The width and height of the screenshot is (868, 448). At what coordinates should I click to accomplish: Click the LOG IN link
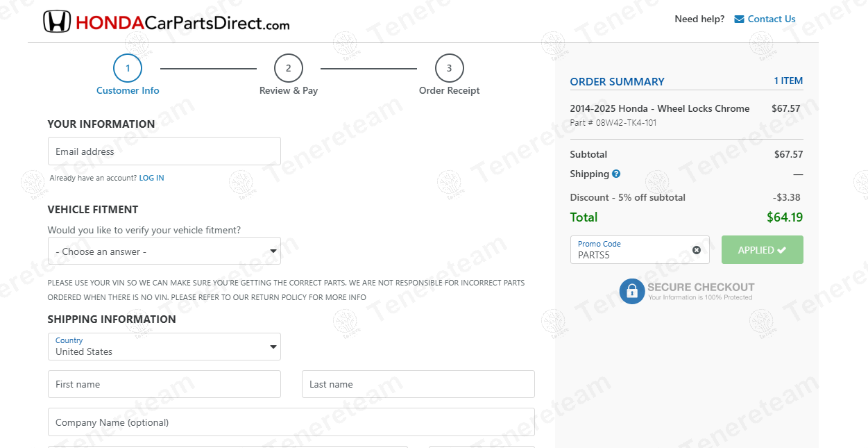pyautogui.click(x=151, y=178)
